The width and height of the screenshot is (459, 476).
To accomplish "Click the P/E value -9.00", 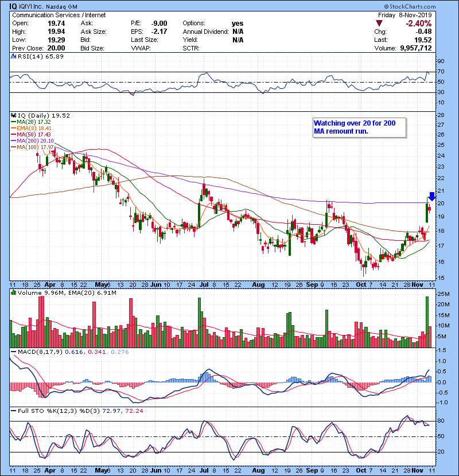I will point(159,24).
